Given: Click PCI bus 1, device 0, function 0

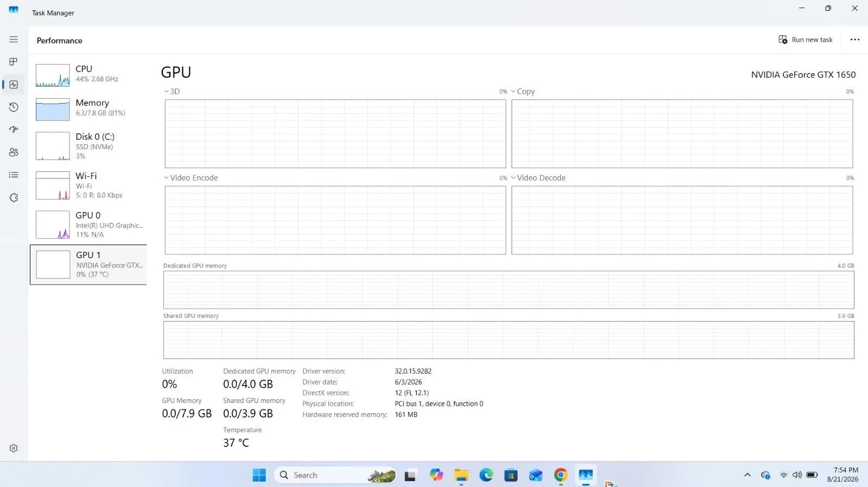Looking at the screenshot, I should point(439,404).
